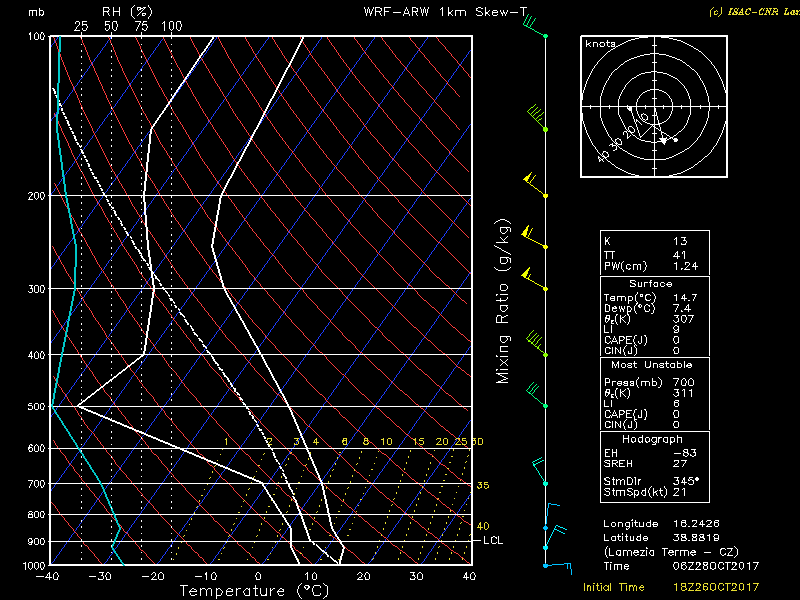Click the TT index value 41
The height and width of the screenshot is (600, 800).
(x=680, y=255)
